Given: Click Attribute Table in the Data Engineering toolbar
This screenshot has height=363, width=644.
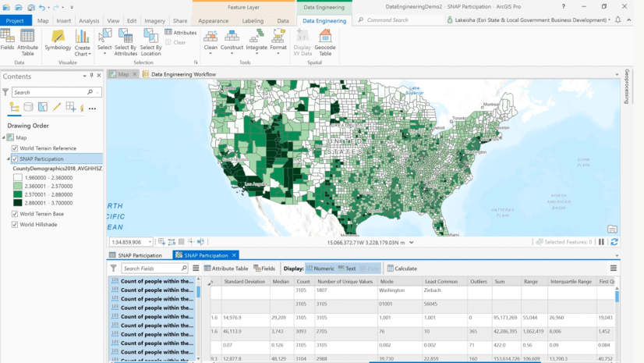Looking at the screenshot, I should coord(226,269).
